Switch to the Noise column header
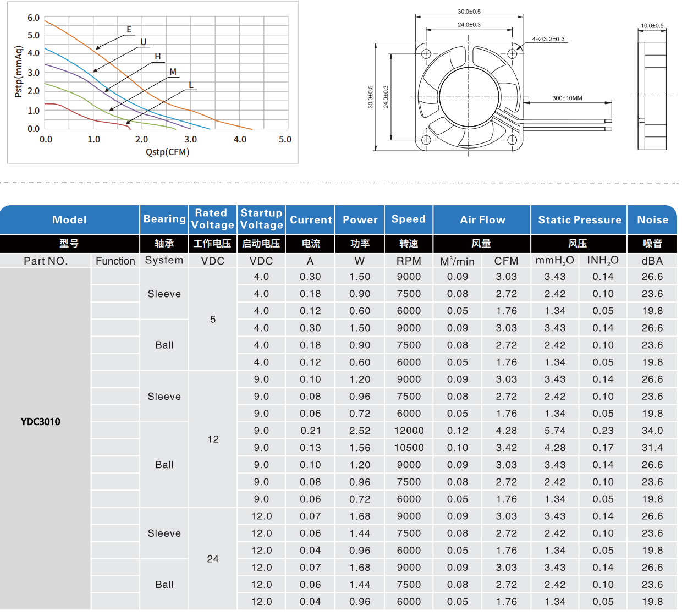Image resolution: width=682 pixels, height=616 pixels. pyautogui.click(x=652, y=219)
